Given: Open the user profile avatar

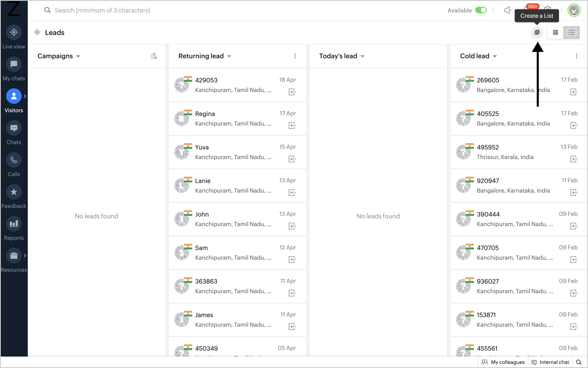Looking at the screenshot, I should point(574,10).
